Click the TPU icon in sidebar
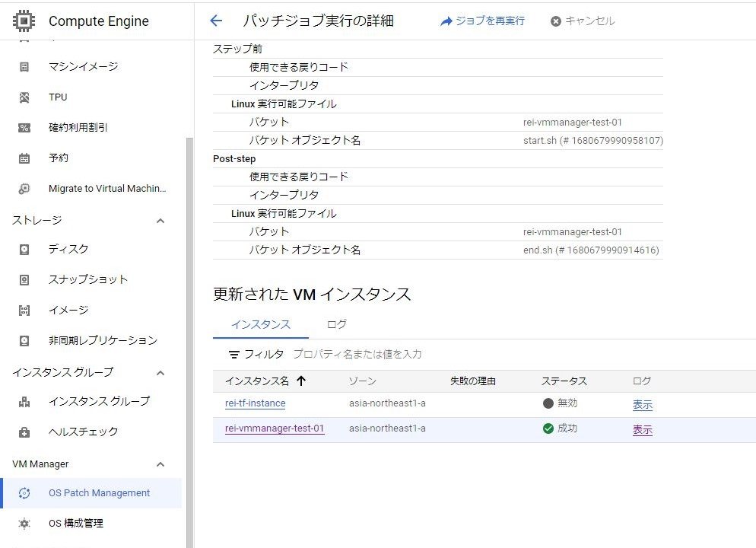 (x=24, y=97)
